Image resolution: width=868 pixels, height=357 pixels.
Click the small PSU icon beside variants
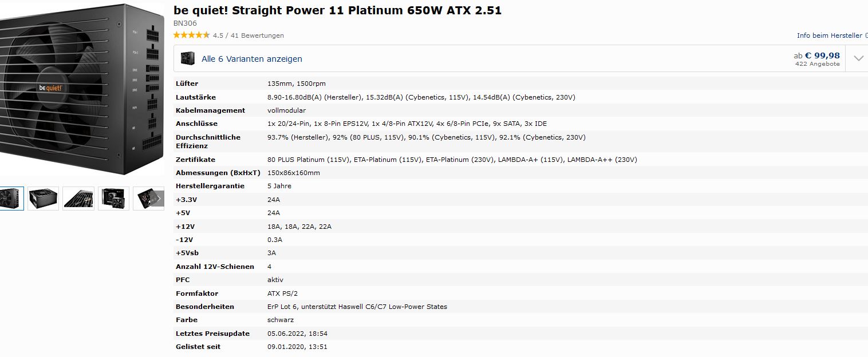[188, 58]
